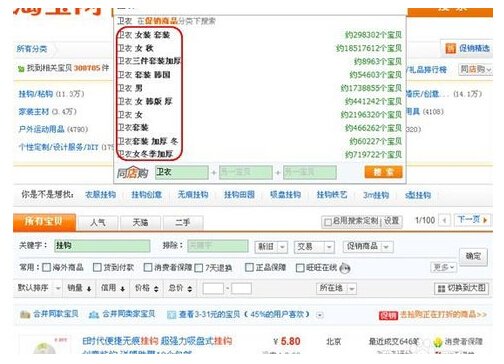Enable 启用搜索定制 checkbox
This screenshot has height=364, width=504.
[x=328, y=222]
